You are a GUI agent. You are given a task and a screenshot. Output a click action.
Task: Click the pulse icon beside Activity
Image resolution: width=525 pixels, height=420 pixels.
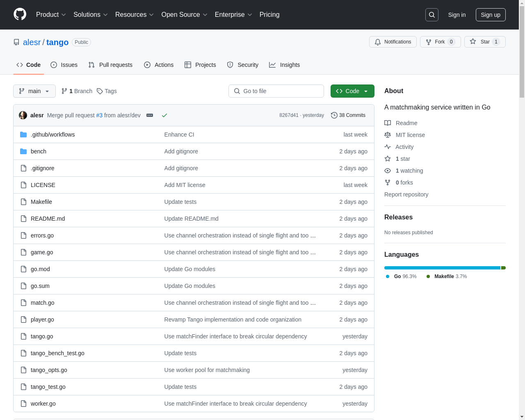pos(388,147)
